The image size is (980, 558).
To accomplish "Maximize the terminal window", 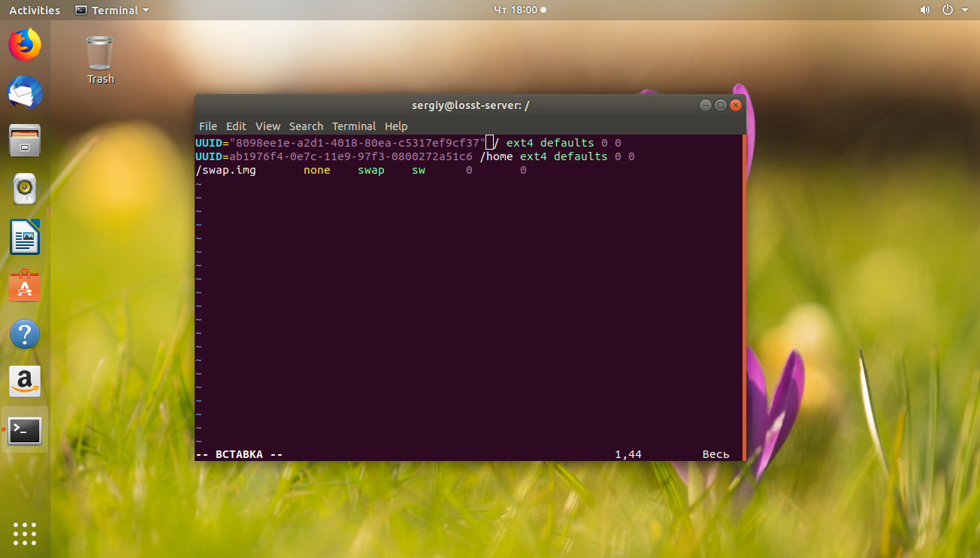I will (720, 105).
